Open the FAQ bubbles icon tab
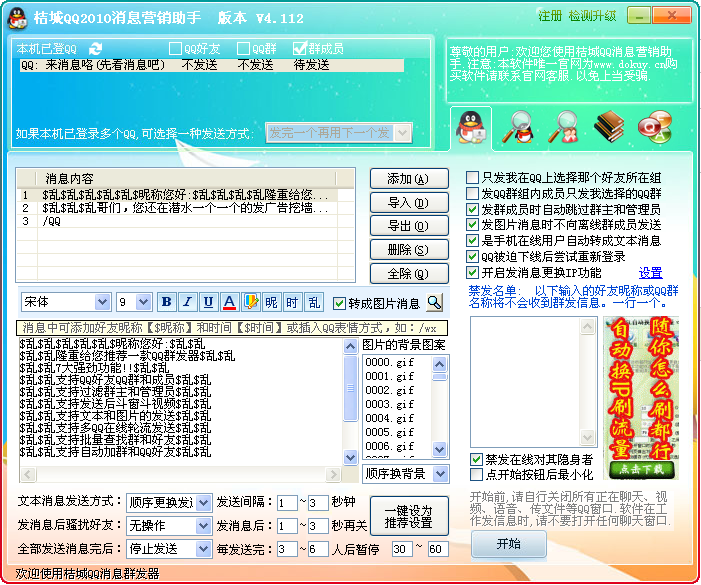 click(654, 126)
